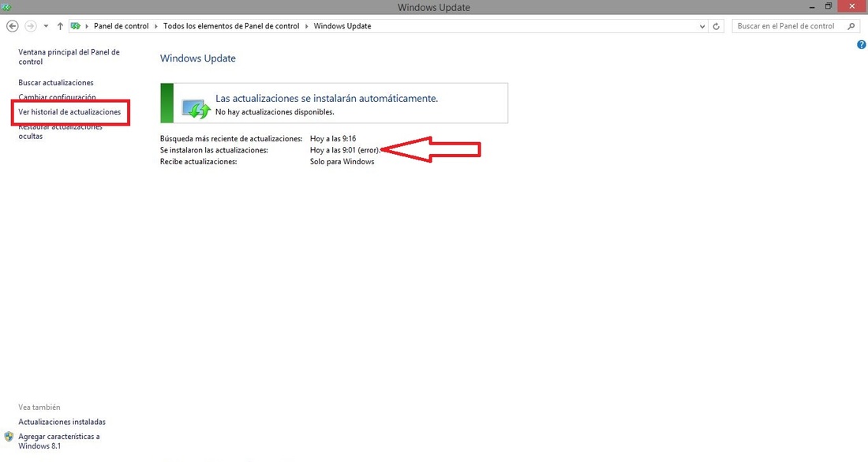The image size is (868, 462).
Task: Click the shield icon beside 'Agregar características'
Action: coord(9,437)
